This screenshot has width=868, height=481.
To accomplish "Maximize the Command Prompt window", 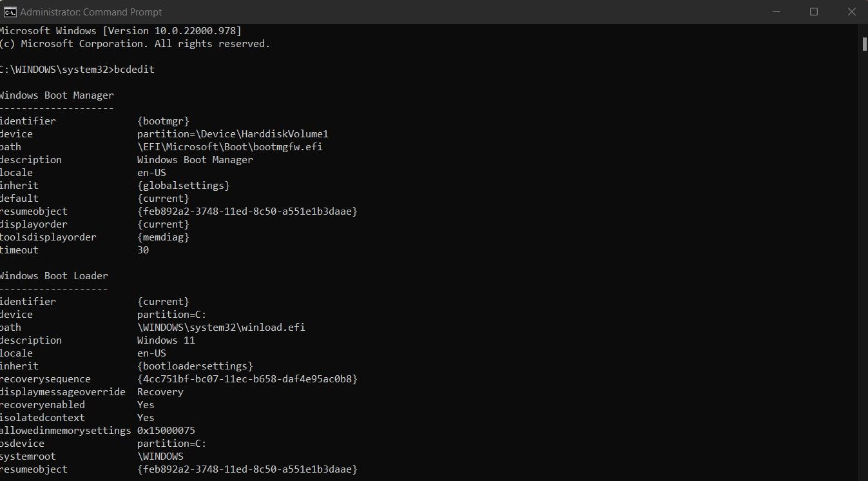I will tap(813, 12).
